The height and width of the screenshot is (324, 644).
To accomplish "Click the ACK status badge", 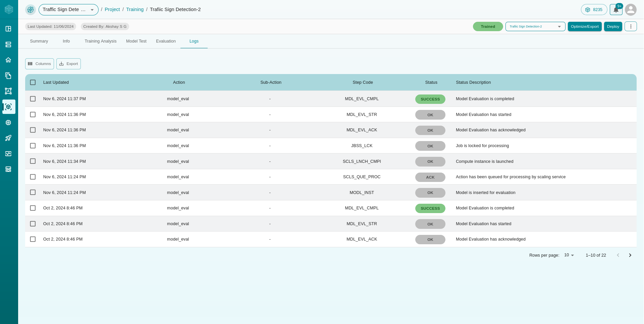I will (x=430, y=177).
